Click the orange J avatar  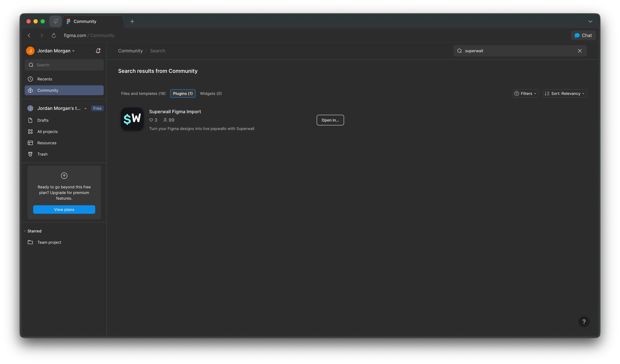point(30,51)
